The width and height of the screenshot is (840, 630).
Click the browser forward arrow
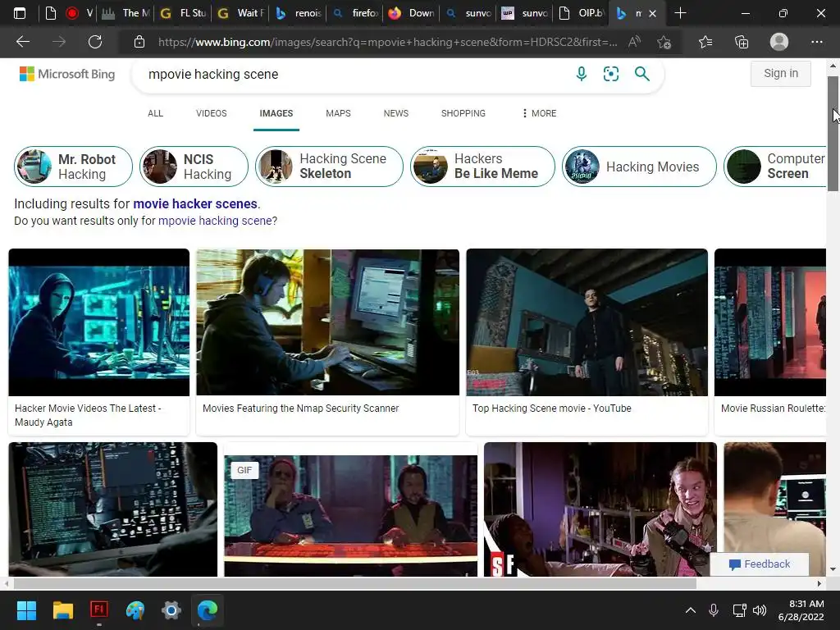59,42
